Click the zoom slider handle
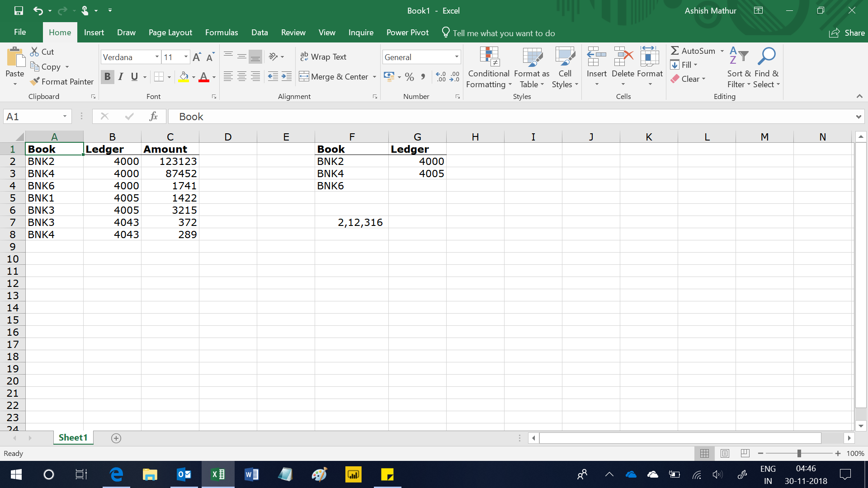 click(799, 453)
